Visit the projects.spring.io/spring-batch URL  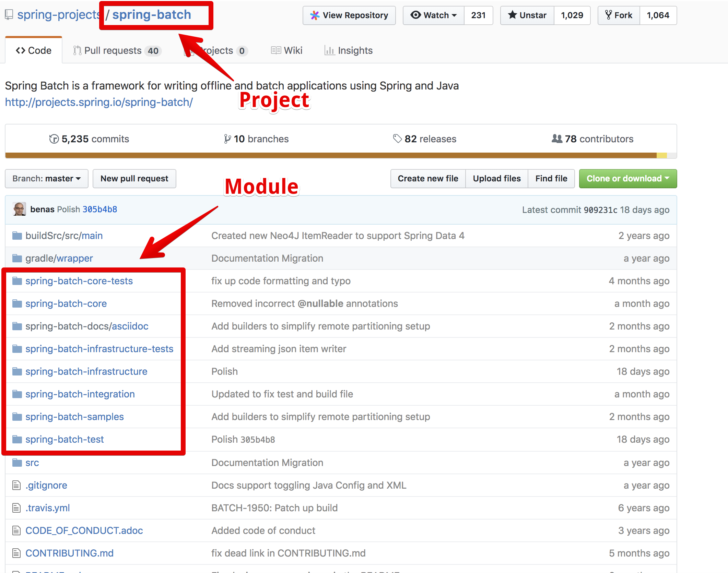tap(99, 102)
